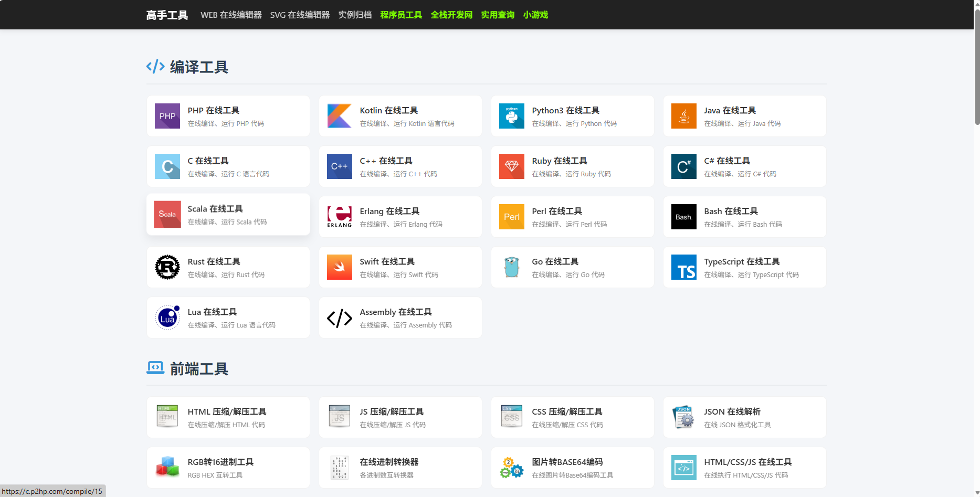This screenshot has width=980, height=497.
Task: Open JSON 在线解析 tool link
Action: [x=732, y=412]
